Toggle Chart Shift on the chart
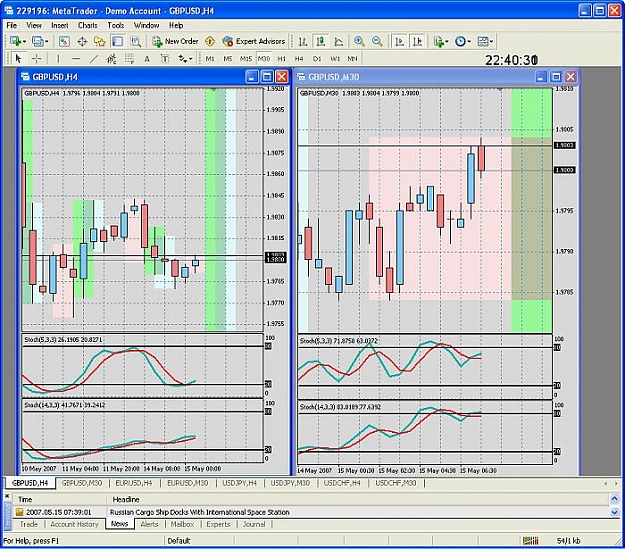Image resolution: width=625 pixels, height=549 pixels. pos(417,41)
